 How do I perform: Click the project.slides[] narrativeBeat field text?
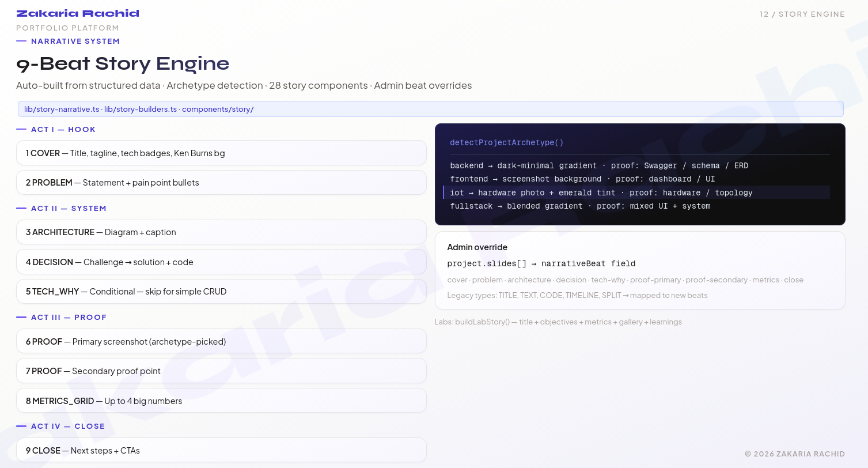541,264
